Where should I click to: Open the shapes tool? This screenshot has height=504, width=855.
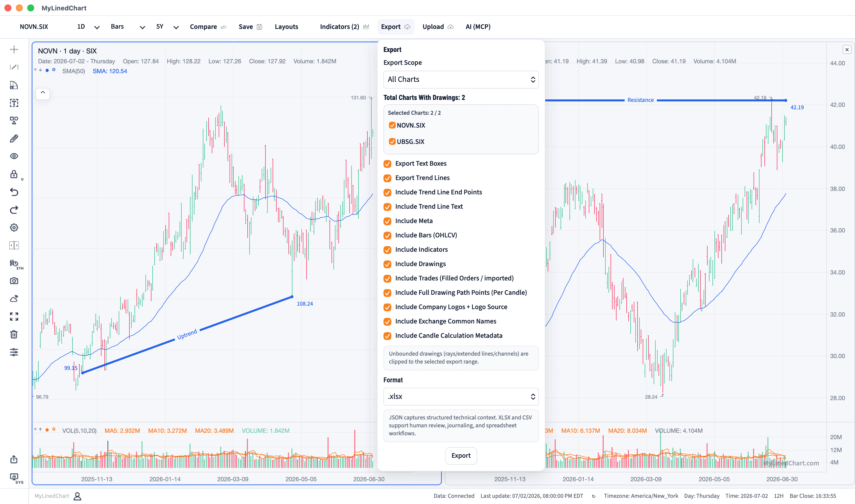pos(14,121)
